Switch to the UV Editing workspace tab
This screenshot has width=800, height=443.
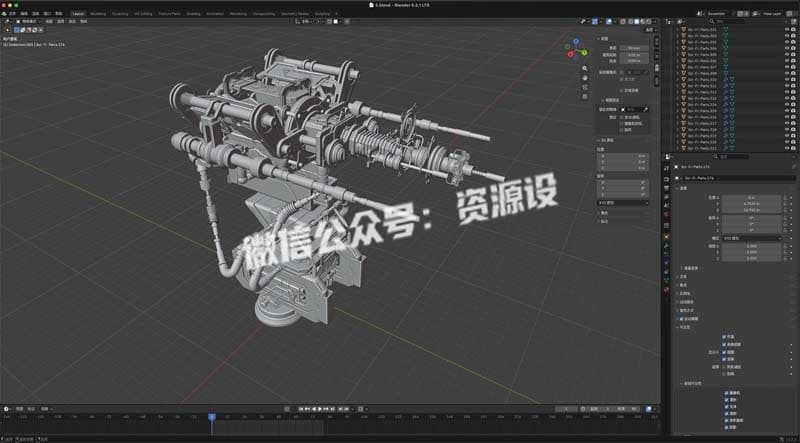click(x=143, y=14)
